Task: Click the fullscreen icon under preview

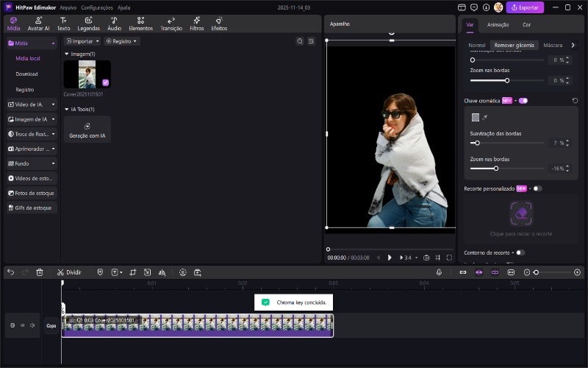Action: [449, 258]
